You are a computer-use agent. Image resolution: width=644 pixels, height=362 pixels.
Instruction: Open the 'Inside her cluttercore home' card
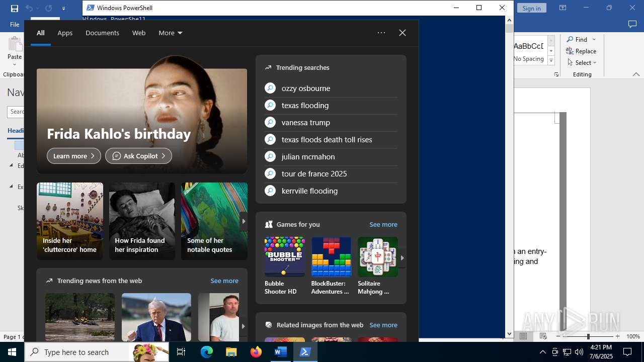70,221
